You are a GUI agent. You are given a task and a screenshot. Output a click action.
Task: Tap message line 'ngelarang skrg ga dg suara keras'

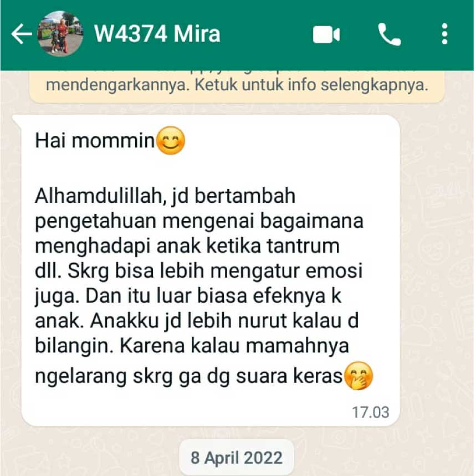pyautogui.click(x=189, y=376)
